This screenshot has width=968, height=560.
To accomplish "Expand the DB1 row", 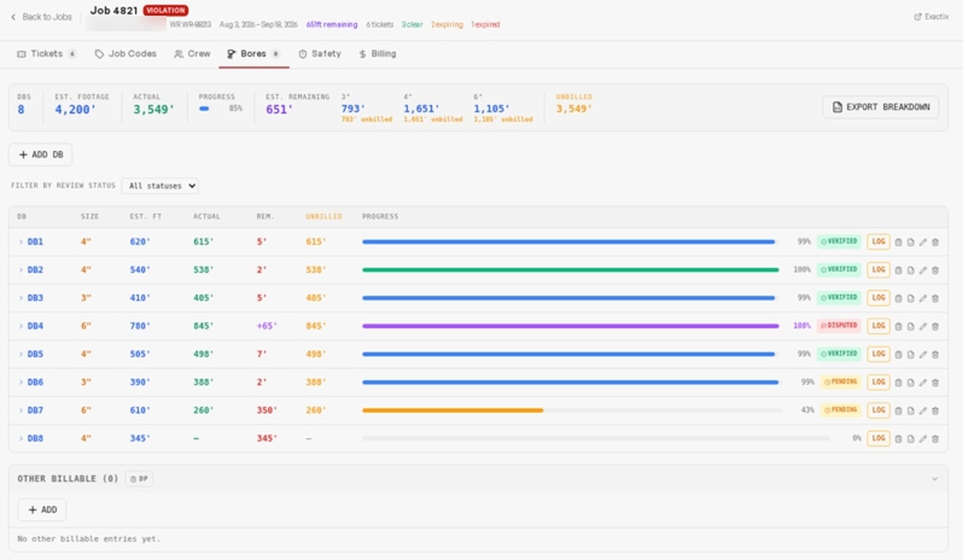I will 21,242.
